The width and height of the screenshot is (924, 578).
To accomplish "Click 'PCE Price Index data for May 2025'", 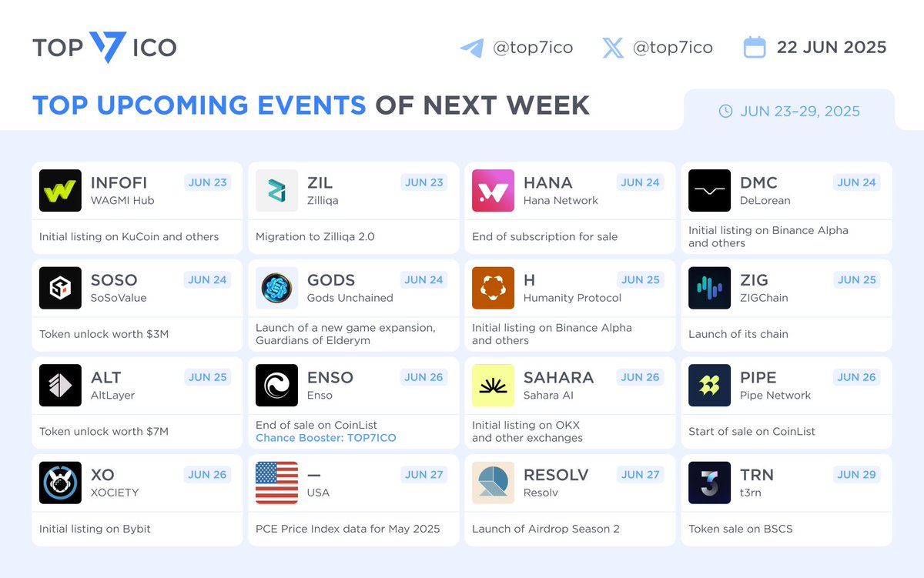I will coord(348,529).
